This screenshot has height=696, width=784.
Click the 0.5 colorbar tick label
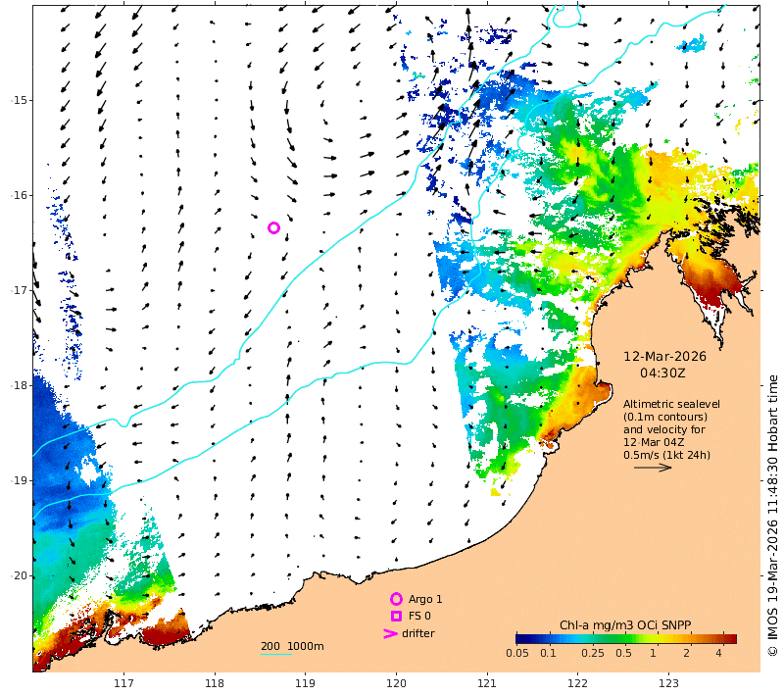pos(623,653)
